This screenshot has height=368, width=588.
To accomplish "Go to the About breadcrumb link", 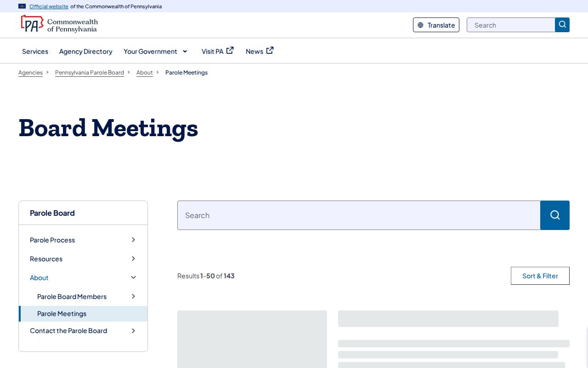I will tap(145, 73).
